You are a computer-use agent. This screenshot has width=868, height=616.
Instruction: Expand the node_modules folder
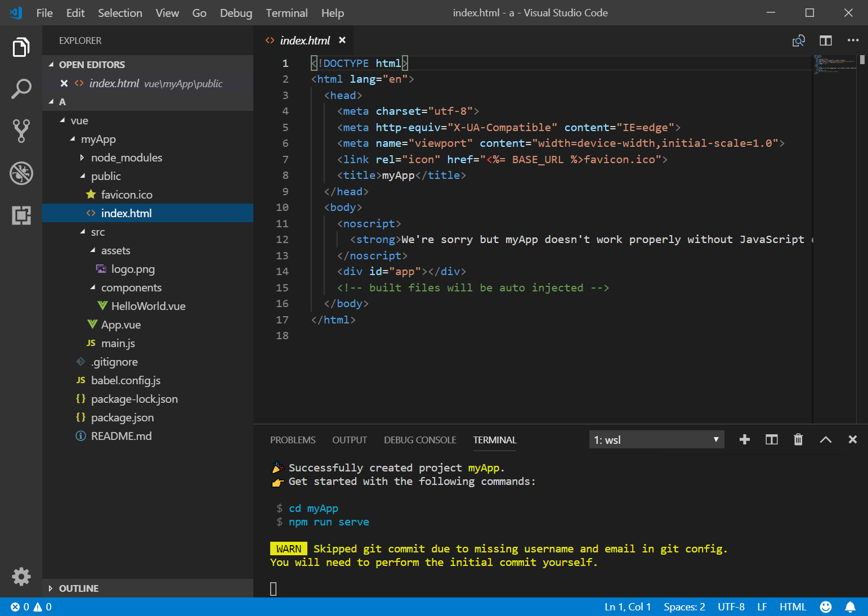coord(126,158)
